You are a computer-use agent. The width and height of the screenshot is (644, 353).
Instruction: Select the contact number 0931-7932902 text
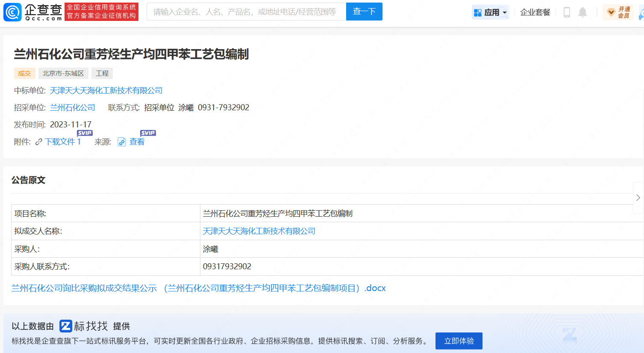point(223,108)
